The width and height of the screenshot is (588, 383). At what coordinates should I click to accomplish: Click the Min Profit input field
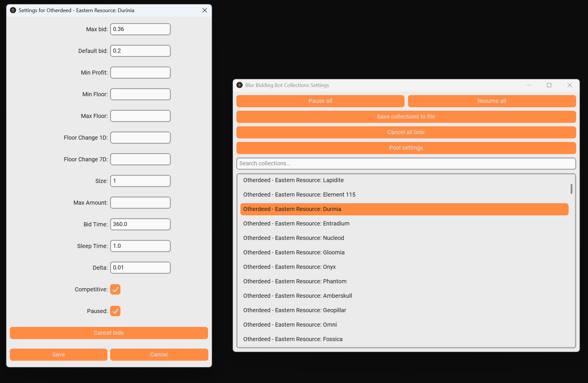[140, 73]
